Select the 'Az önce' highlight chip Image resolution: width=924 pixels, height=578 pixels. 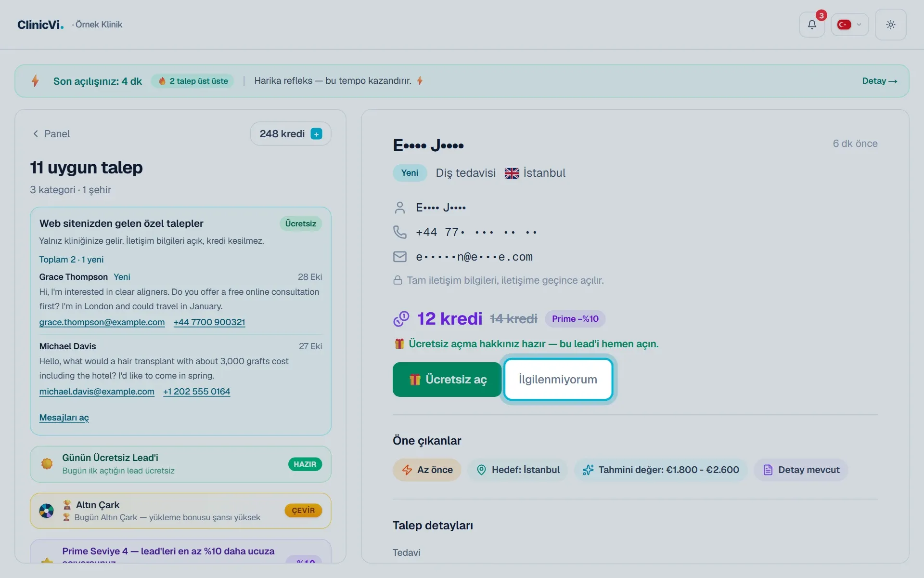click(427, 470)
